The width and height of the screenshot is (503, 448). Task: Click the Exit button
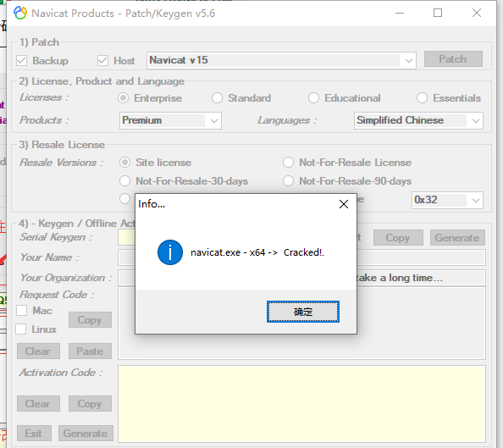point(34,434)
